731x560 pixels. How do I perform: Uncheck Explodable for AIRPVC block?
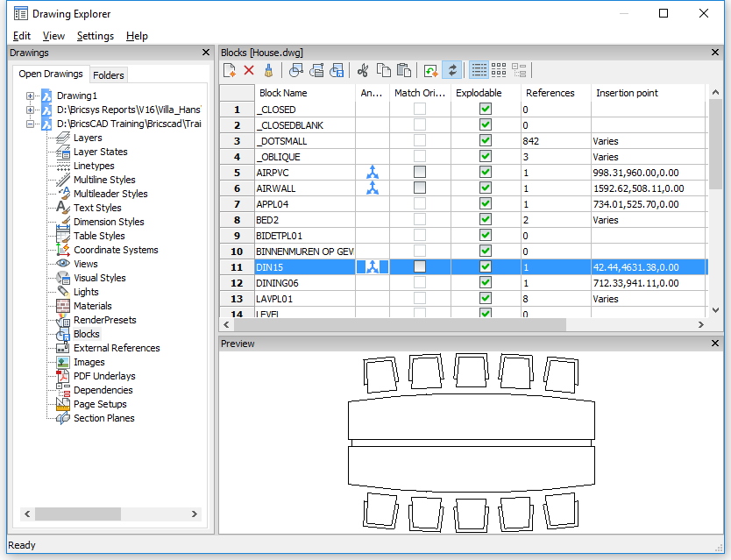tap(486, 173)
